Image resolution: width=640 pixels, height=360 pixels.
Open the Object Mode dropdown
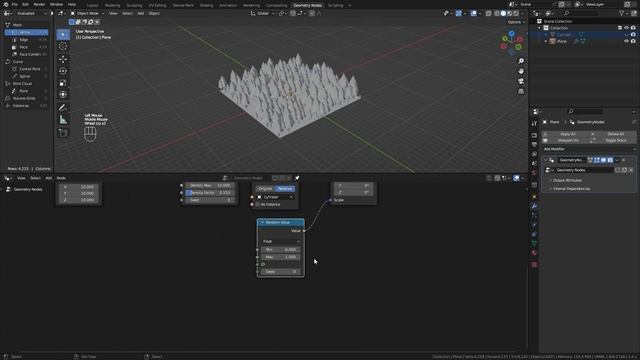click(87, 13)
